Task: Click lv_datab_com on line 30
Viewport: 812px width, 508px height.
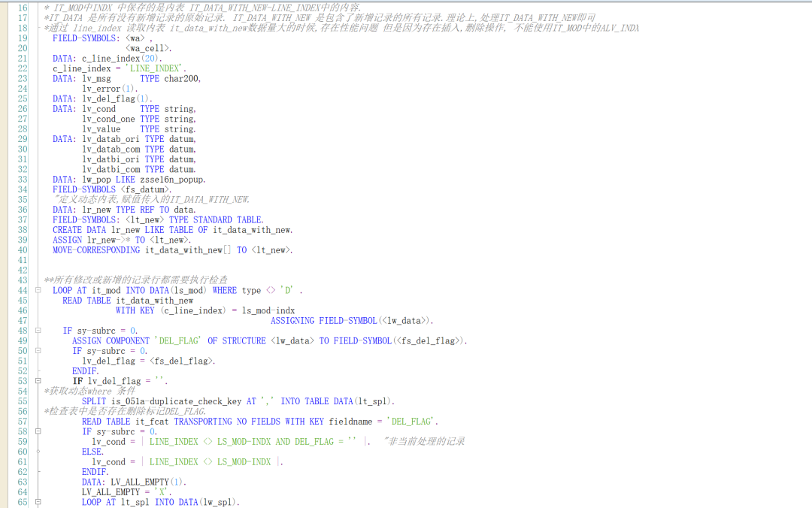Action: (x=111, y=149)
